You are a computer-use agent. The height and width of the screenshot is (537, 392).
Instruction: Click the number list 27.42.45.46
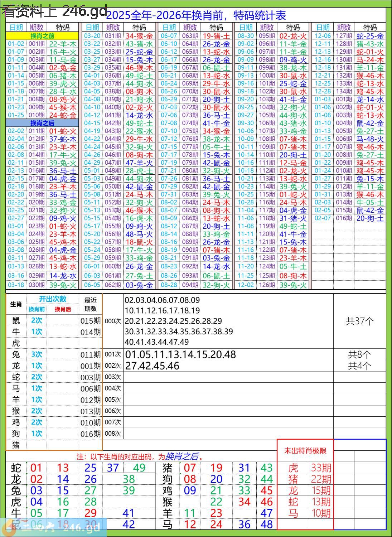(x=153, y=366)
